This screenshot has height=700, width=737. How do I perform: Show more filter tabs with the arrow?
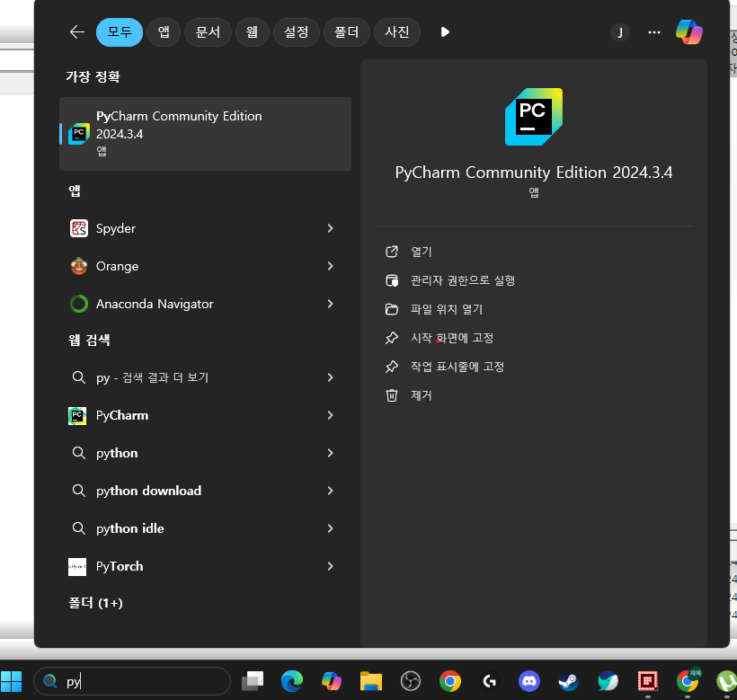click(445, 32)
